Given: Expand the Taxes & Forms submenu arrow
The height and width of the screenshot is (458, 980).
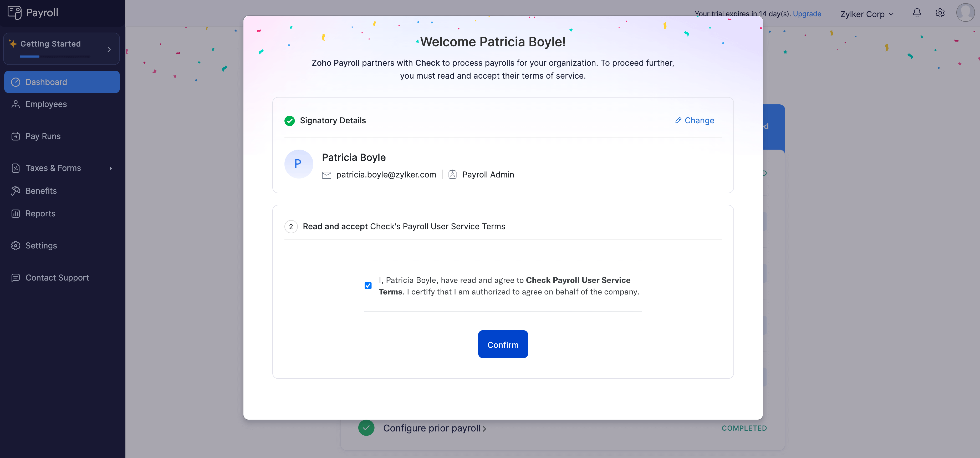Looking at the screenshot, I should pyautogui.click(x=111, y=168).
